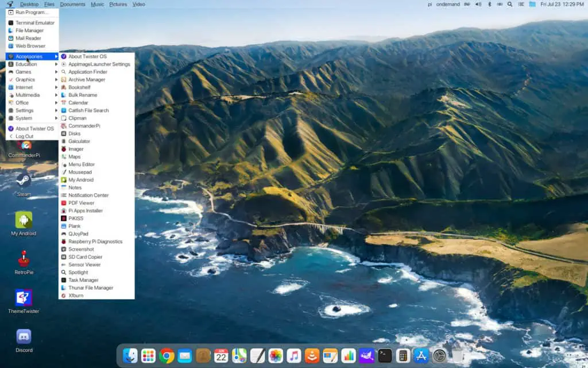Launch VLC cone icon in the dock
Image resolution: width=588 pixels, height=368 pixels.
tap(312, 355)
